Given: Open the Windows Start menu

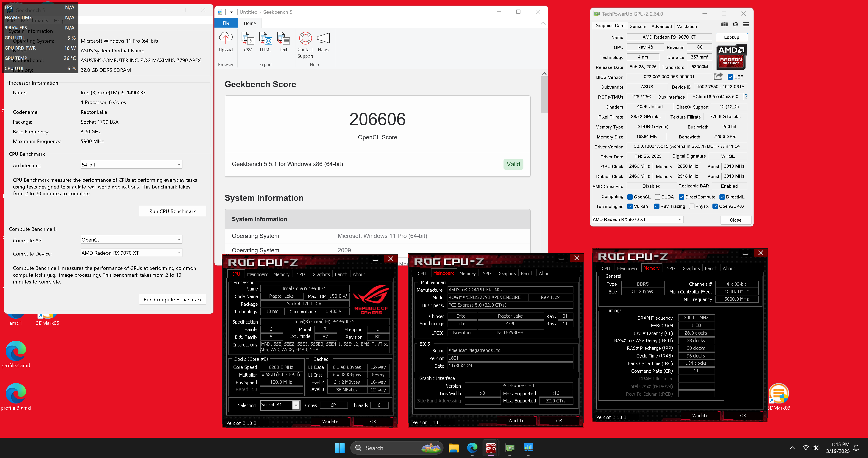Looking at the screenshot, I should click(340, 448).
